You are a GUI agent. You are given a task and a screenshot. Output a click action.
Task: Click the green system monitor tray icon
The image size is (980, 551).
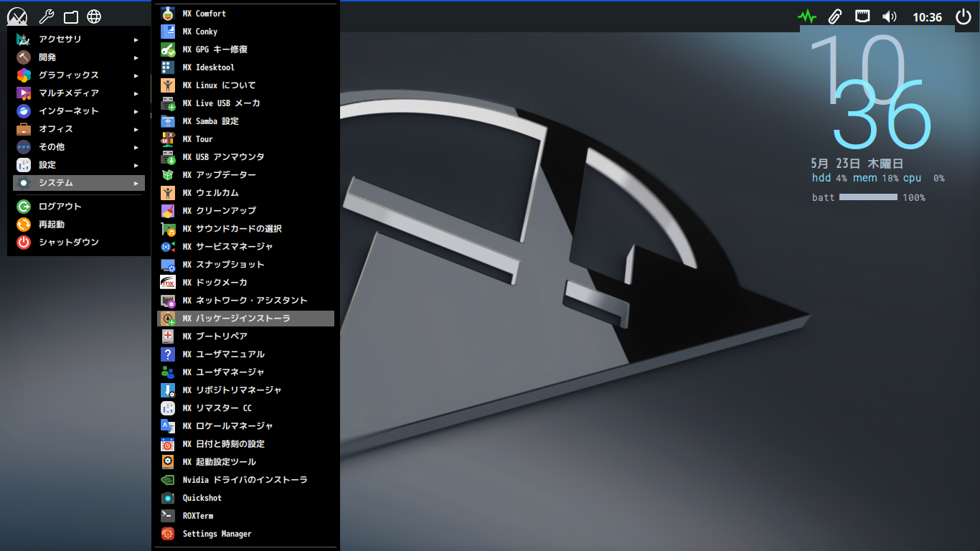click(x=807, y=17)
